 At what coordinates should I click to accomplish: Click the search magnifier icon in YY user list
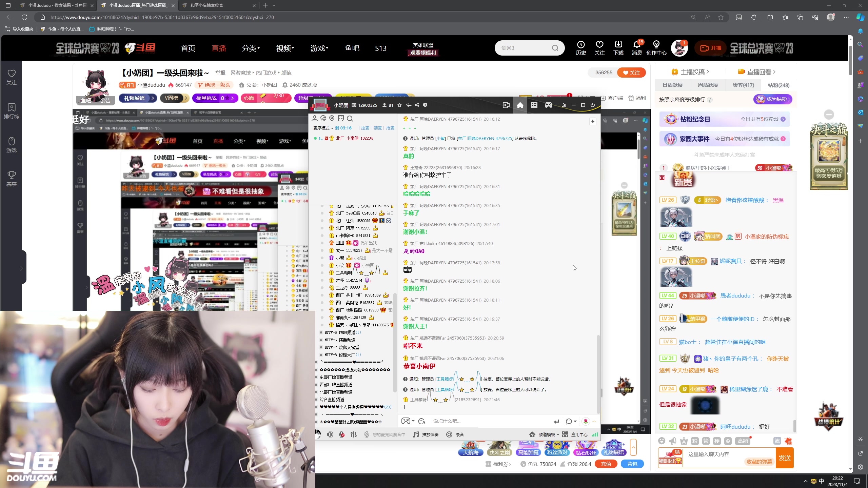(x=350, y=118)
